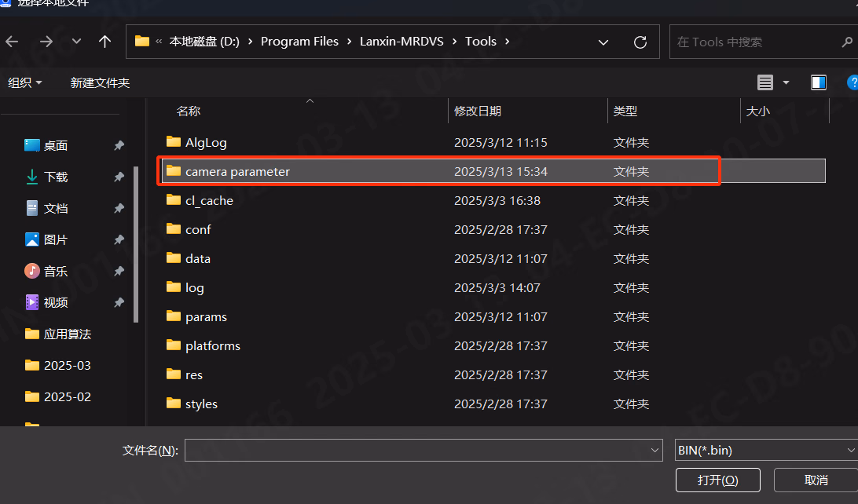Sort by 修改日期 column header
The height and width of the screenshot is (504, 858).
[477, 111]
